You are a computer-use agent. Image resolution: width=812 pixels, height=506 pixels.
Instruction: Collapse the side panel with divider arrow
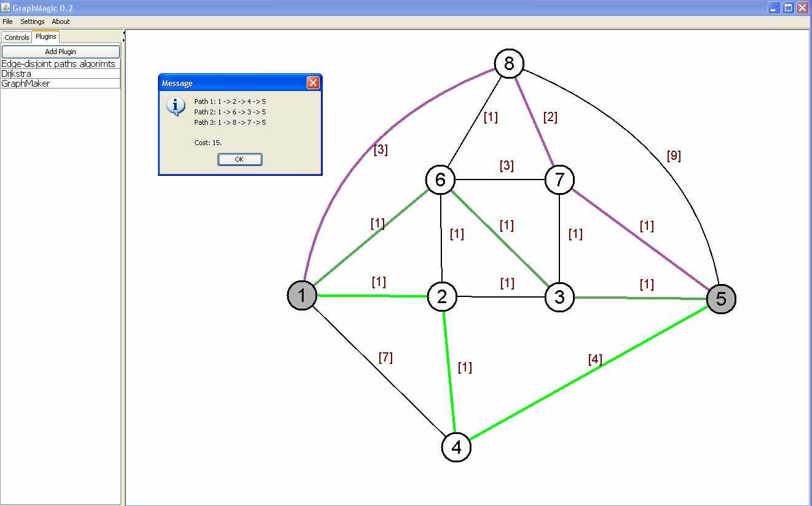124,33
